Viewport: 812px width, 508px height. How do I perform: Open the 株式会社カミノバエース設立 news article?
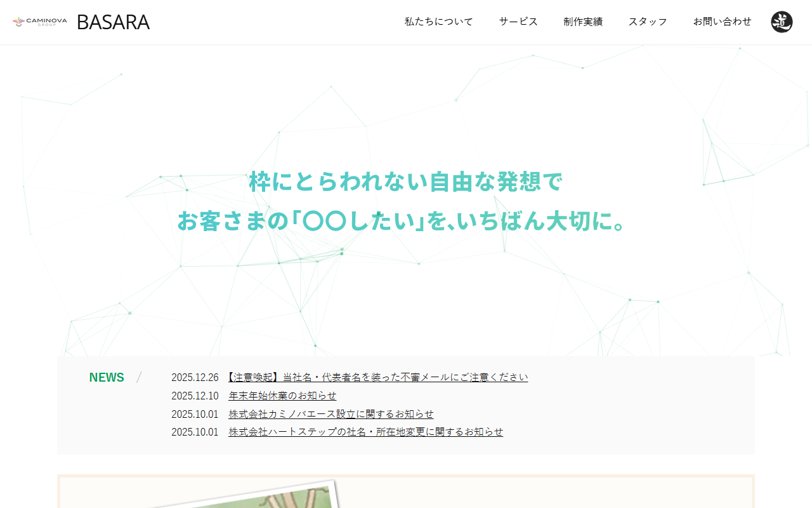pyautogui.click(x=331, y=413)
